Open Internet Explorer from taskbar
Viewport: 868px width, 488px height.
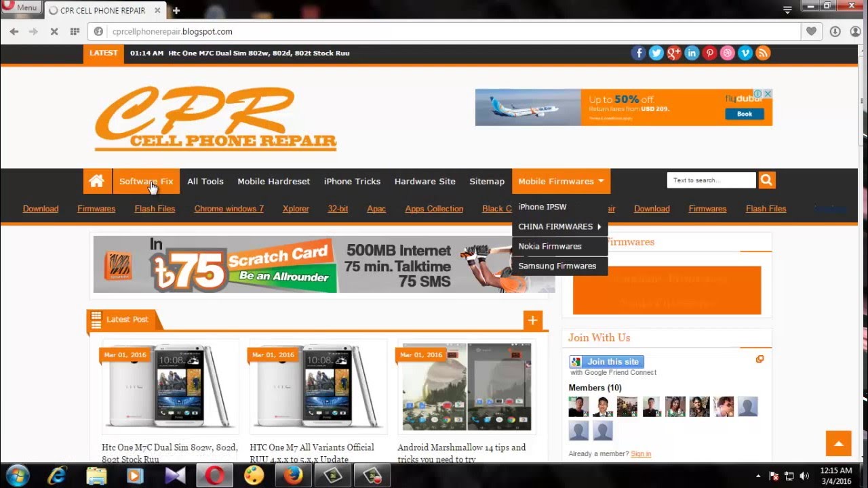pyautogui.click(x=57, y=476)
